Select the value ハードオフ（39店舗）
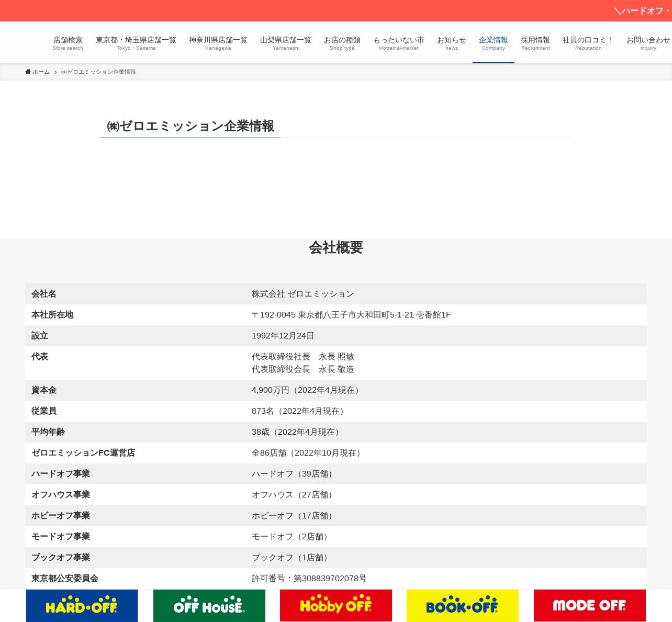 (294, 474)
